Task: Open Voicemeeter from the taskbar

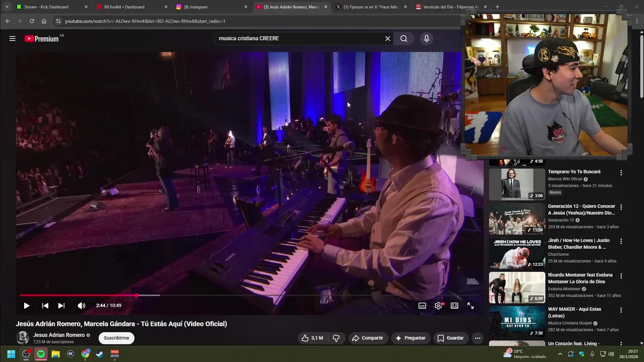Action: coord(115,354)
